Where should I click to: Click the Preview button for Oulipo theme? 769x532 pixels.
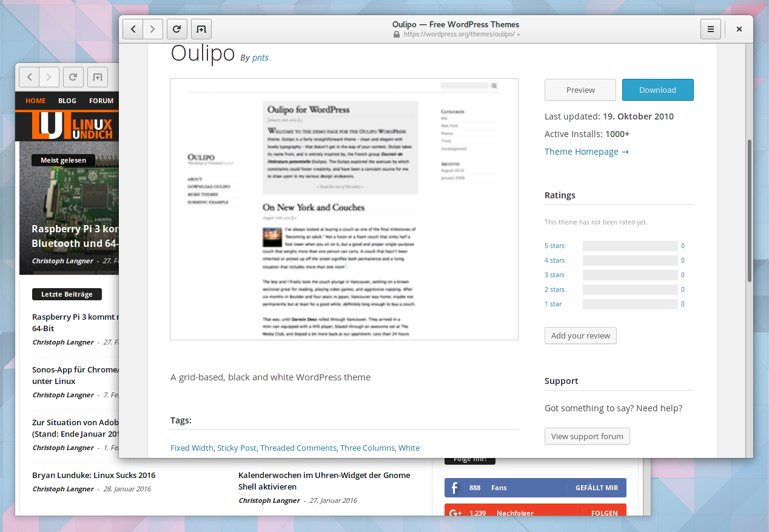pyautogui.click(x=580, y=90)
